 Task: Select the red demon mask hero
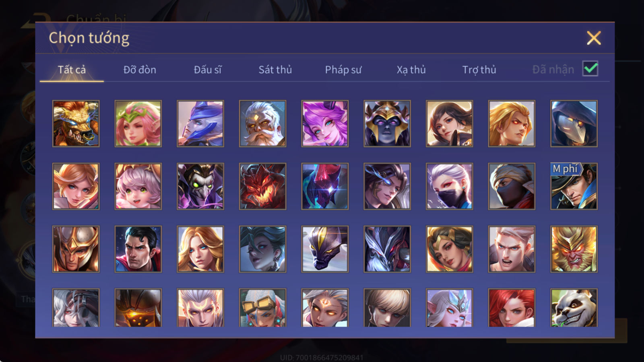262,186
